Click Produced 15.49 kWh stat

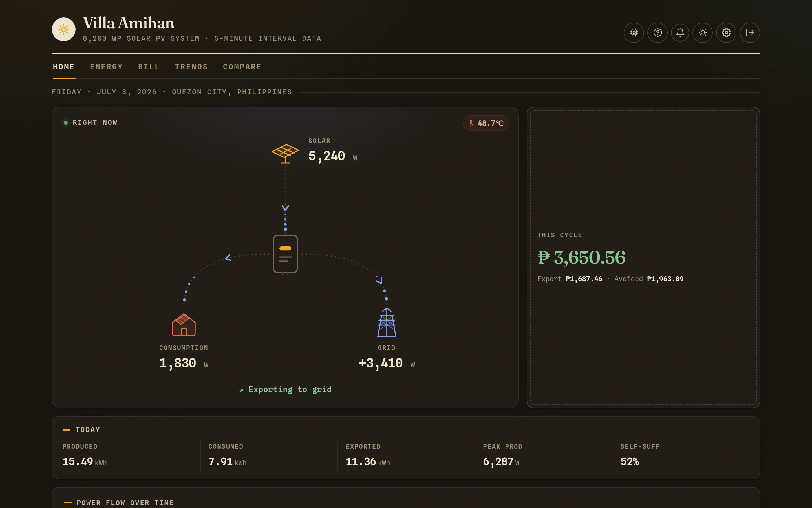coord(85,456)
